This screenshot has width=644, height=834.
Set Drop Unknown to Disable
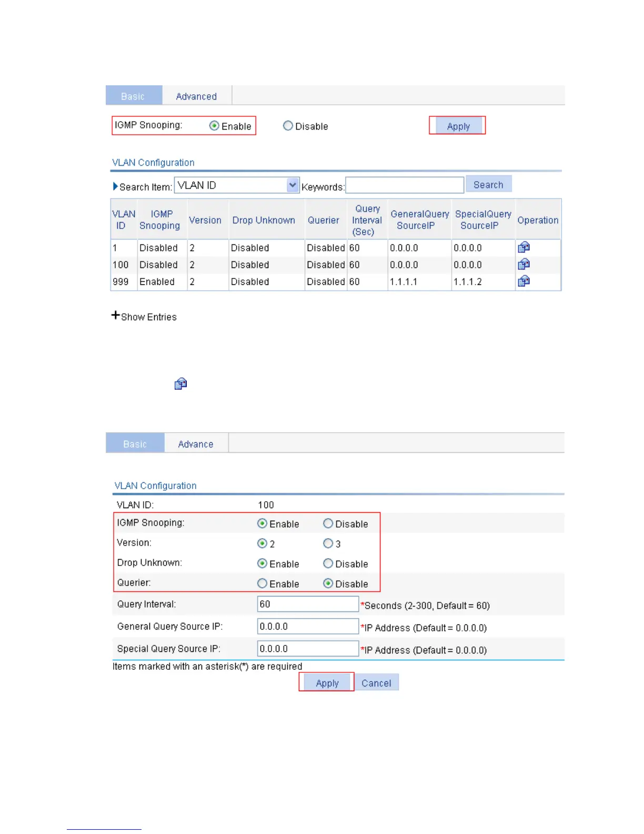[x=328, y=563]
